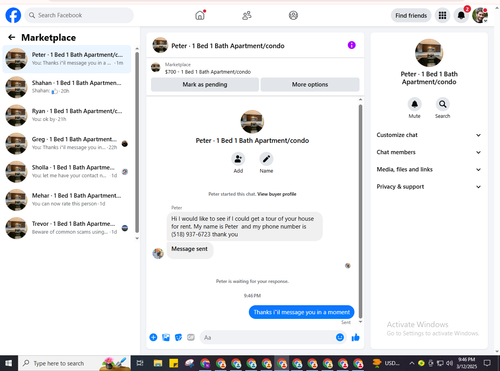This screenshot has width=500, height=371.
Task: Click Windows Type here to search box
Action: pyautogui.click(x=74, y=363)
